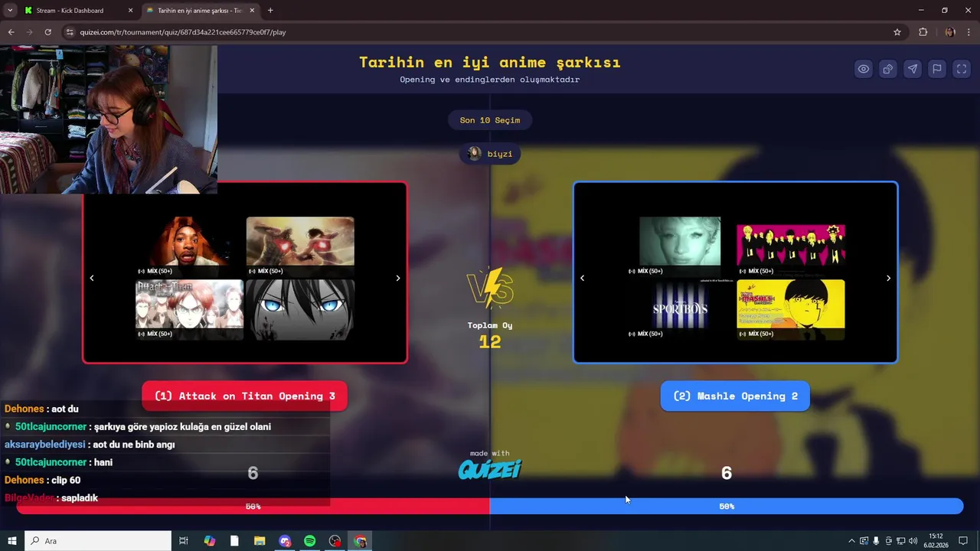Close the Tarihin en iyi anime şarkısı tab
This screenshot has height=551, width=980.
[251, 11]
